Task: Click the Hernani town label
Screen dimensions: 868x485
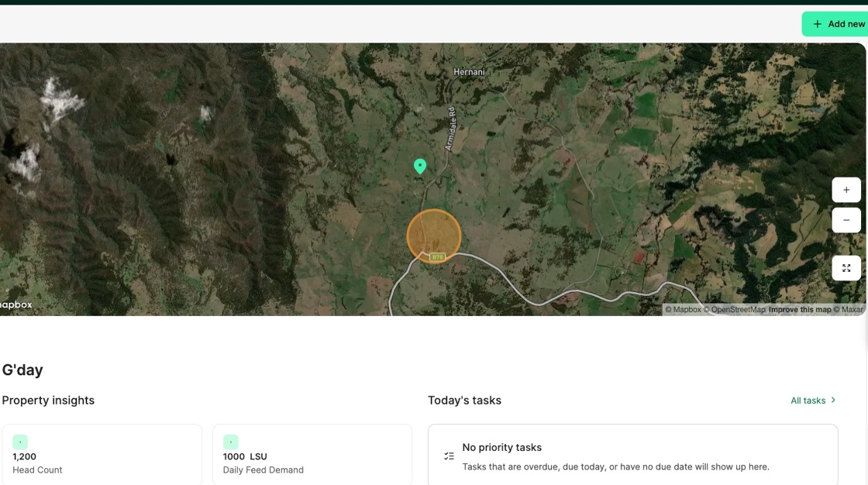Action: pyautogui.click(x=469, y=72)
